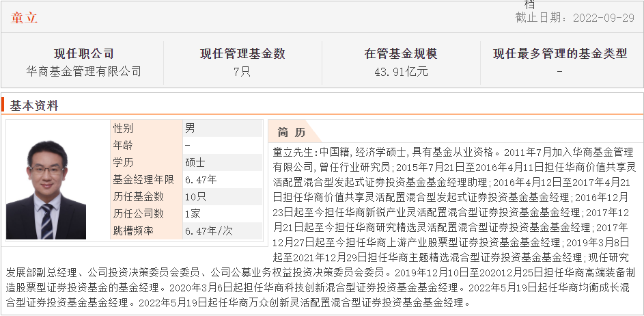
Task: Click the 历任基金数 label cell
Action: pyautogui.click(x=147, y=197)
